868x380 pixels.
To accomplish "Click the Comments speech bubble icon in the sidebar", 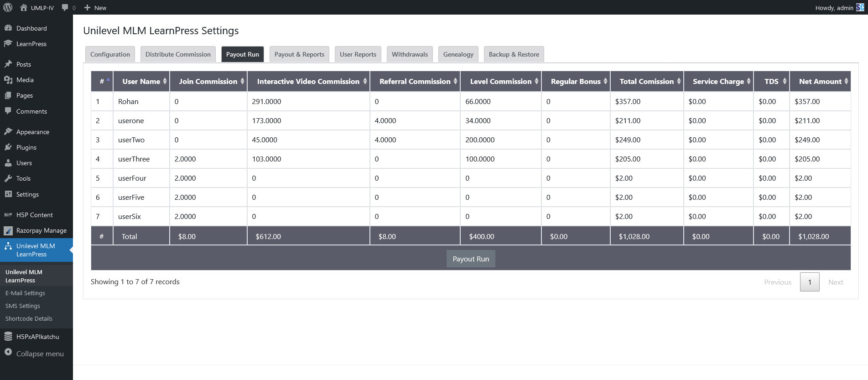I will click(x=8, y=111).
